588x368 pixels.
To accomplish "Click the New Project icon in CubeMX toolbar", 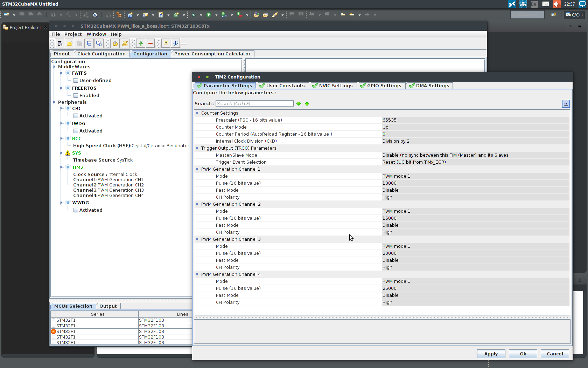I will pyautogui.click(x=60, y=43).
